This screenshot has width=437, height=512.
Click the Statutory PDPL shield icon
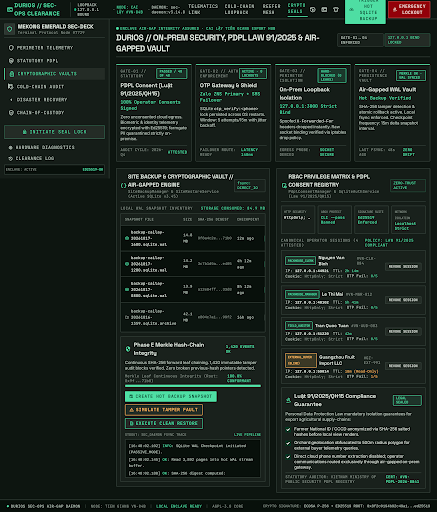(11, 61)
